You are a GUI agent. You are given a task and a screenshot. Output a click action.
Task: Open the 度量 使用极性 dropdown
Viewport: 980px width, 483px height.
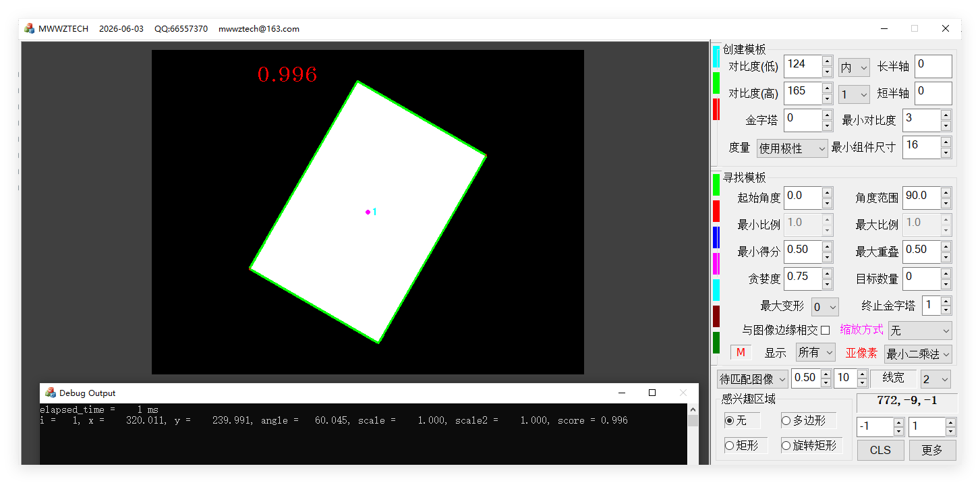click(792, 148)
